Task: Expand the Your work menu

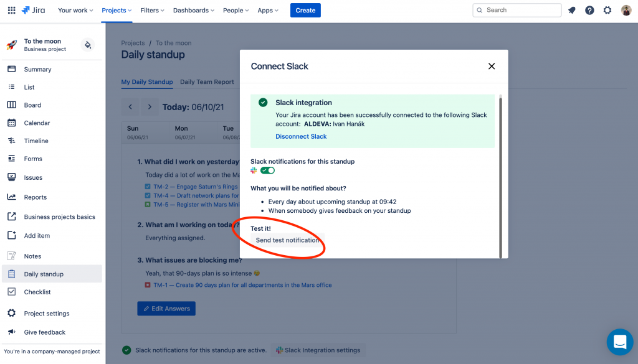Action: (75, 10)
